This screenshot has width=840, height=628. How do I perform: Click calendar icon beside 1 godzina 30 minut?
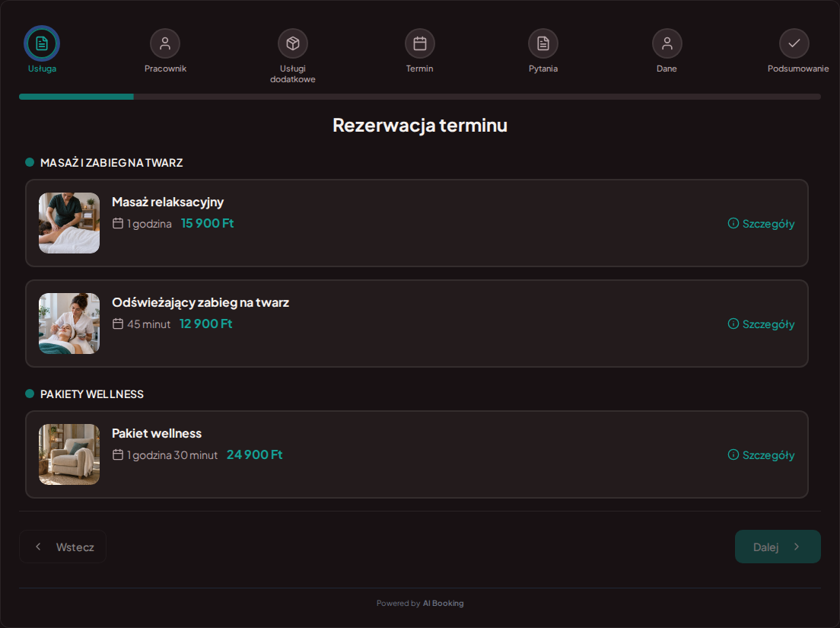[118, 454]
